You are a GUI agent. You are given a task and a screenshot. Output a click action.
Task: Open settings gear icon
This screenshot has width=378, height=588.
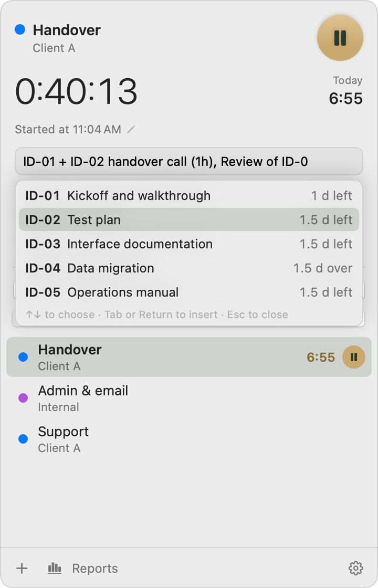pyautogui.click(x=355, y=568)
